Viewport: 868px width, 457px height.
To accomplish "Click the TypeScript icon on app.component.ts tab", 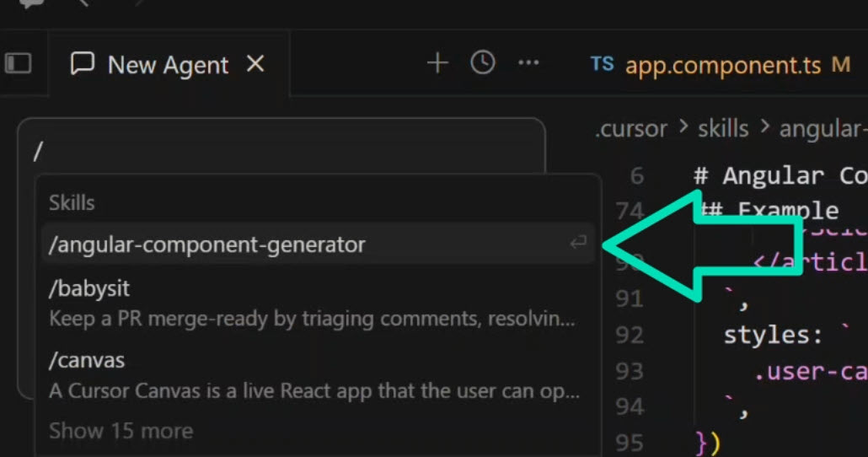I will (603, 64).
